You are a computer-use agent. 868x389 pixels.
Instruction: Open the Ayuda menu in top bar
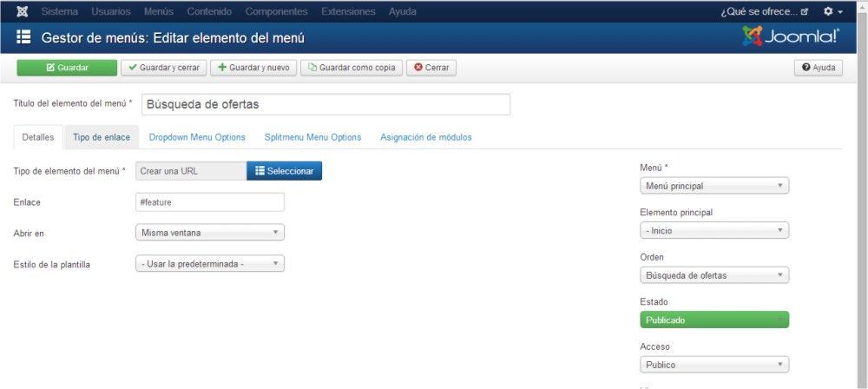(403, 11)
